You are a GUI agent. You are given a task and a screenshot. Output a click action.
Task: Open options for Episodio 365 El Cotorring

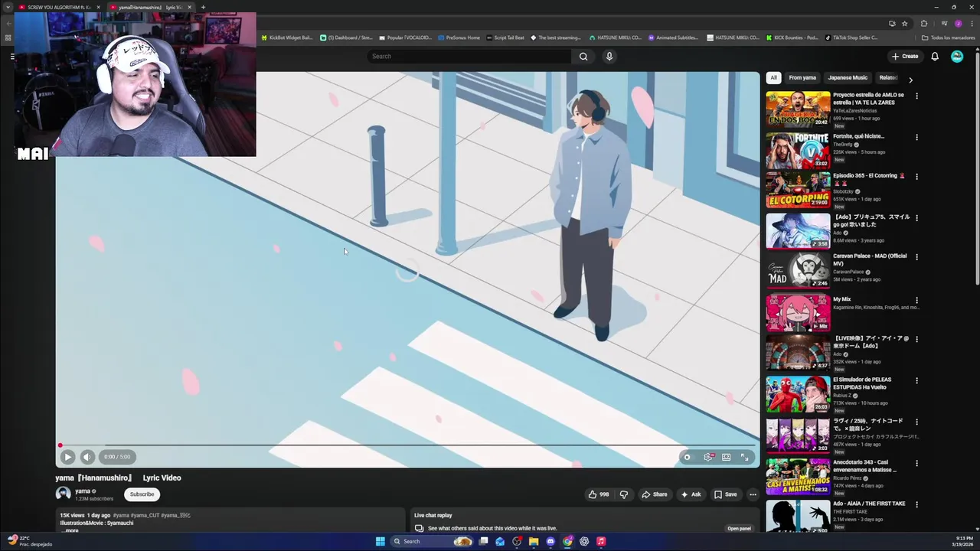click(916, 177)
